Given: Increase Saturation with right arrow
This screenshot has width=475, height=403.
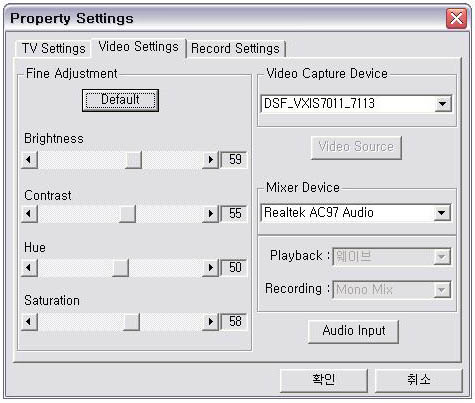Looking at the screenshot, I should (210, 322).
